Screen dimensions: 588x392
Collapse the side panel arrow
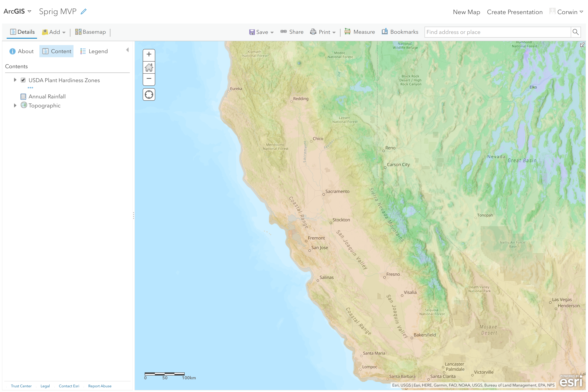[128, 50]
